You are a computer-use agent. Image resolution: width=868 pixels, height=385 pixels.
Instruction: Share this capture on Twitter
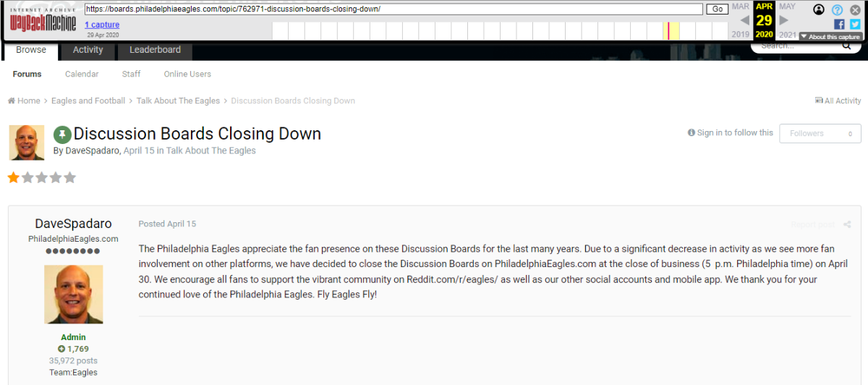pos(854,24)
